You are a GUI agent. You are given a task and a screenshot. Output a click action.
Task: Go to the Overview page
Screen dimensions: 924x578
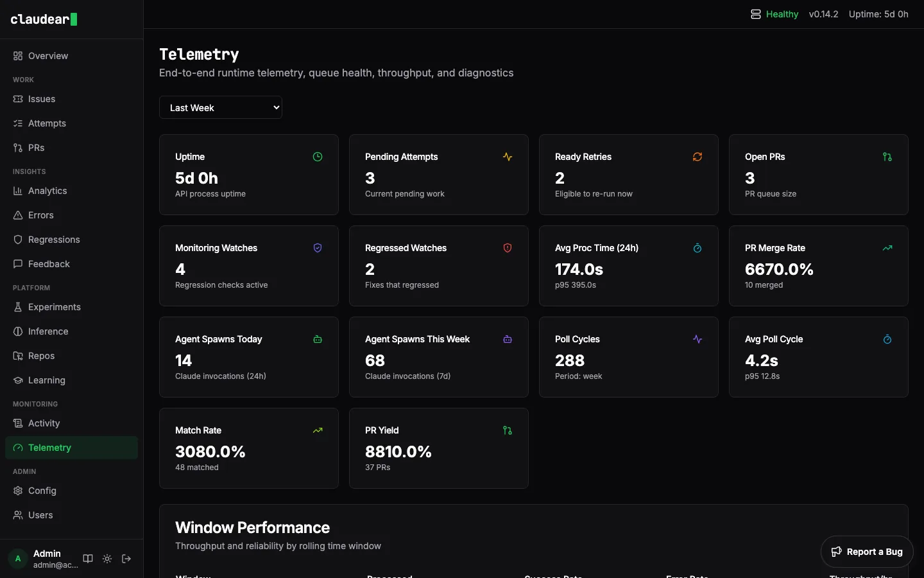click(x=47, y=56)
